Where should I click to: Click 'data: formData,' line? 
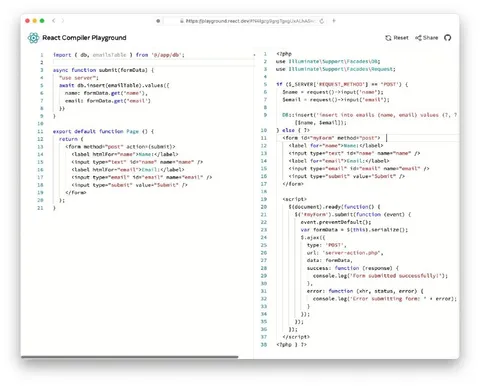point(330,260)
